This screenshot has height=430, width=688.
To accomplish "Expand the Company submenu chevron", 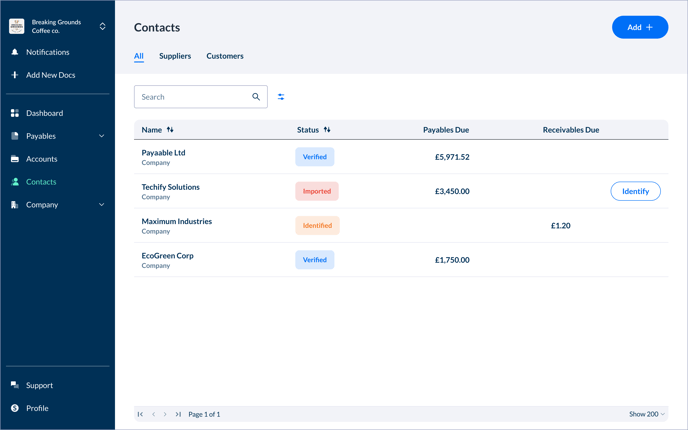I will pyautogui.click(x=102, y=204).
